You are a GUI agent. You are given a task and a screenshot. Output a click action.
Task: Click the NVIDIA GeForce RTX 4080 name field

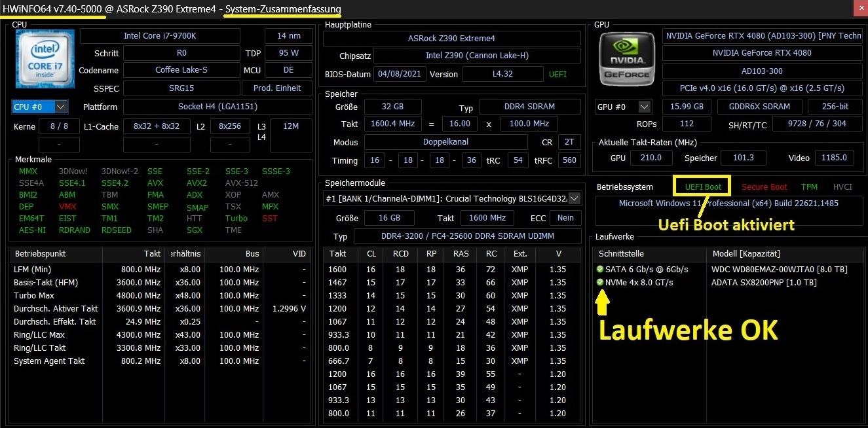coord(762,53)
